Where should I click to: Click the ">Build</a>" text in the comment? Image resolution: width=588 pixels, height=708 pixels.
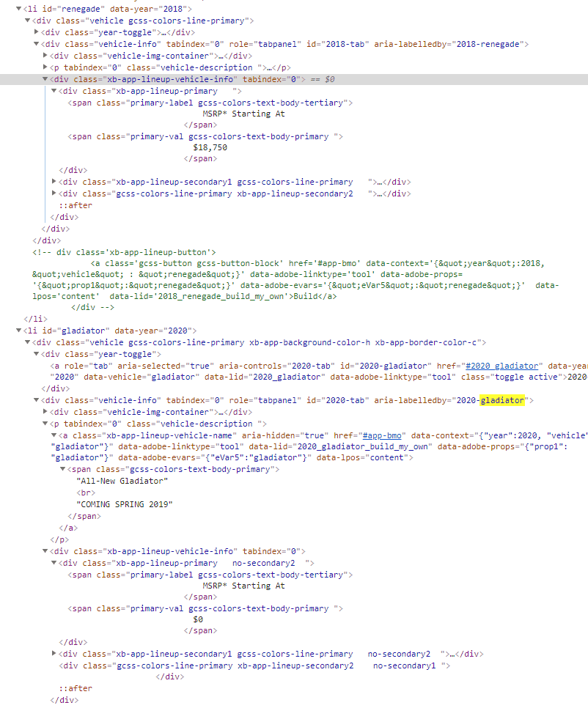point(313,296)
